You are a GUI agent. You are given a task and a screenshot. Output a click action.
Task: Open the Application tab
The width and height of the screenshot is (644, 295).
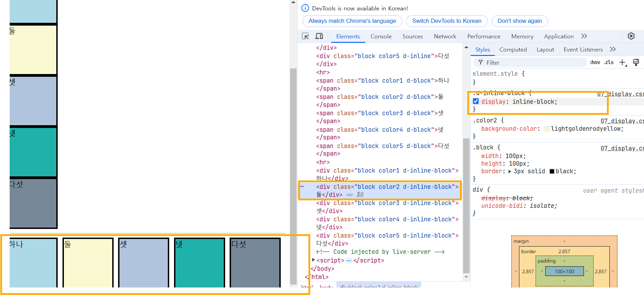coord(559,36)
